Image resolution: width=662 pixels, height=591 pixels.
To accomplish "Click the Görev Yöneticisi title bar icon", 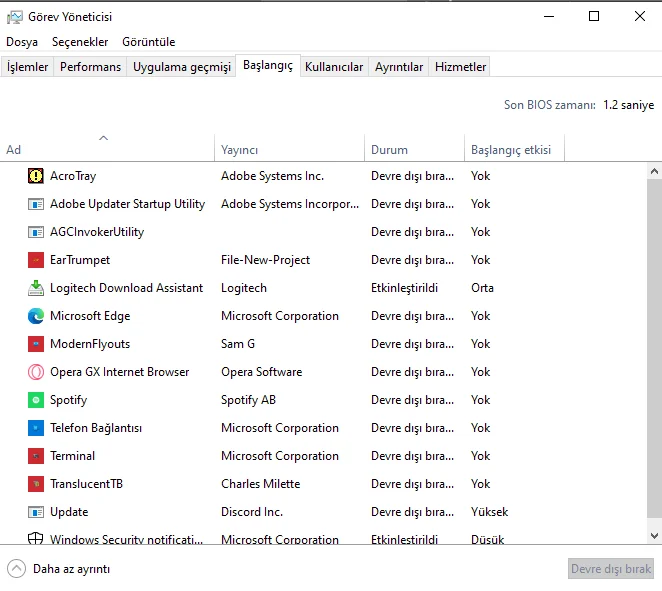I will click(15, 17).
